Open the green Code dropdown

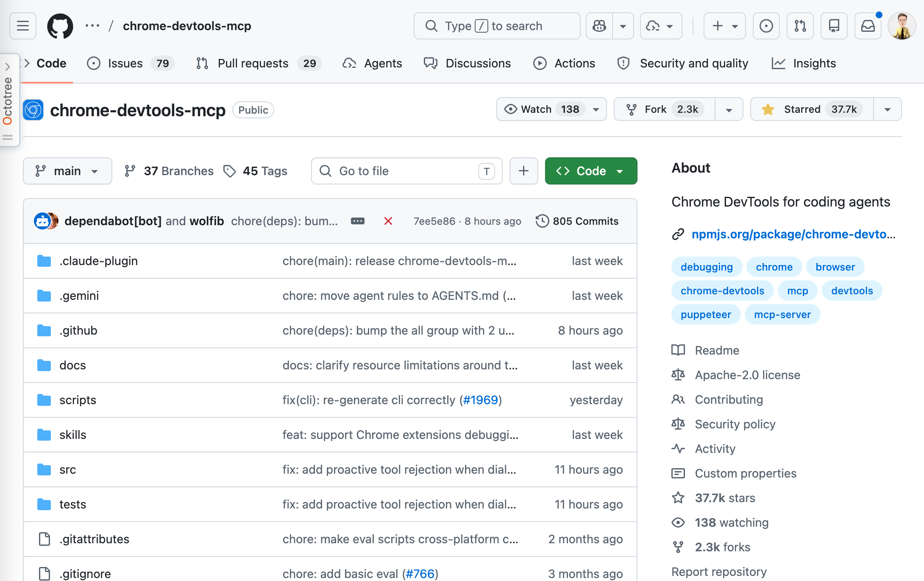[591, 171]
